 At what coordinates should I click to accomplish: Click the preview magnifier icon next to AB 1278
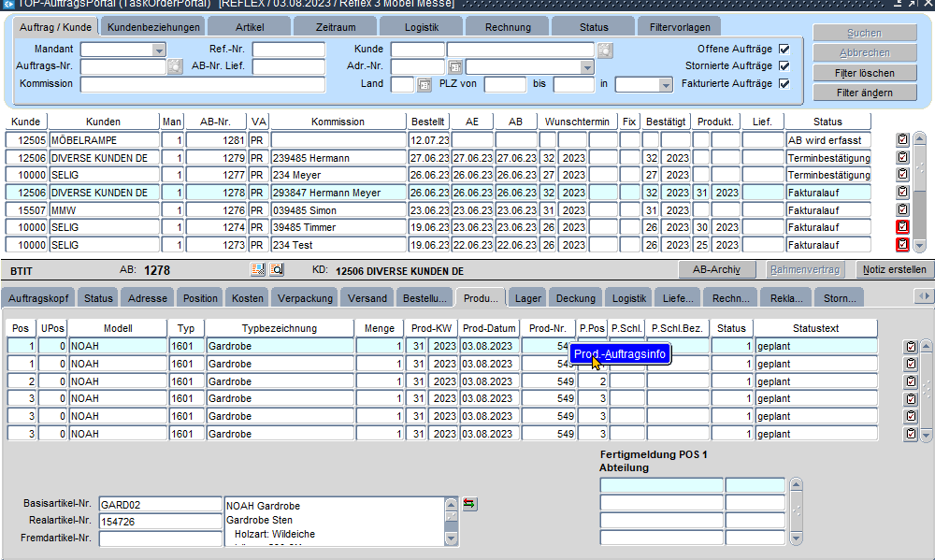point(277,270)
